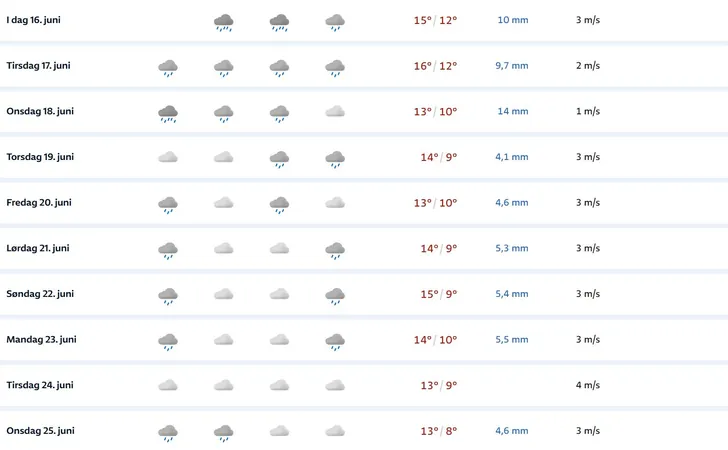Select the second rain icon on Onsdag 25. juni

coord(224,433)
